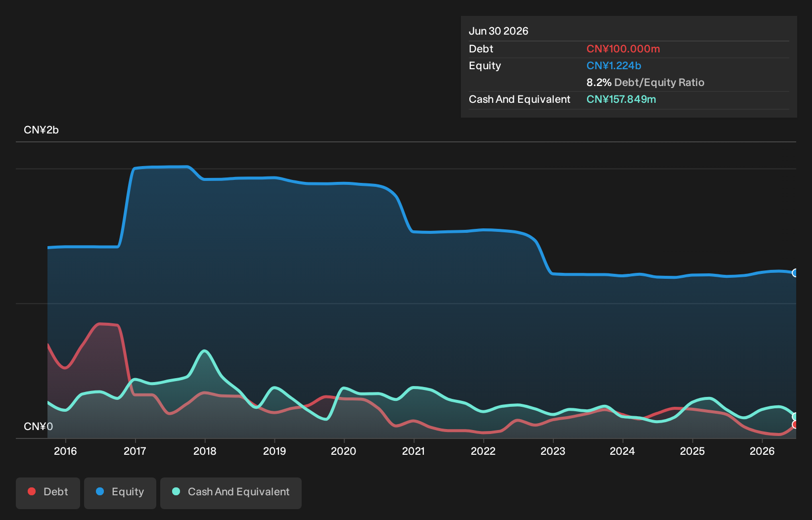Click the CN¥157.849m cash value

[x=621, y=99]
